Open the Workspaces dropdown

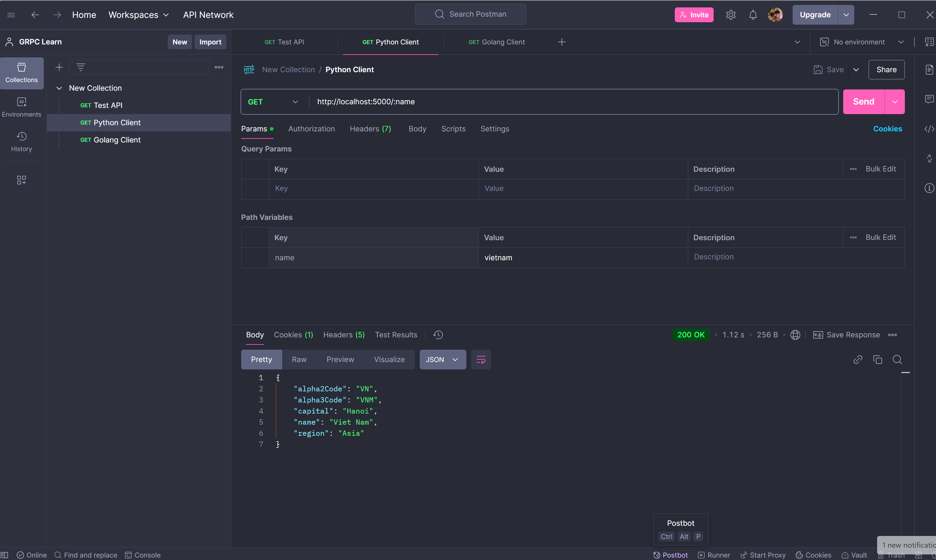pyautogui.click(x=138, y=15)
